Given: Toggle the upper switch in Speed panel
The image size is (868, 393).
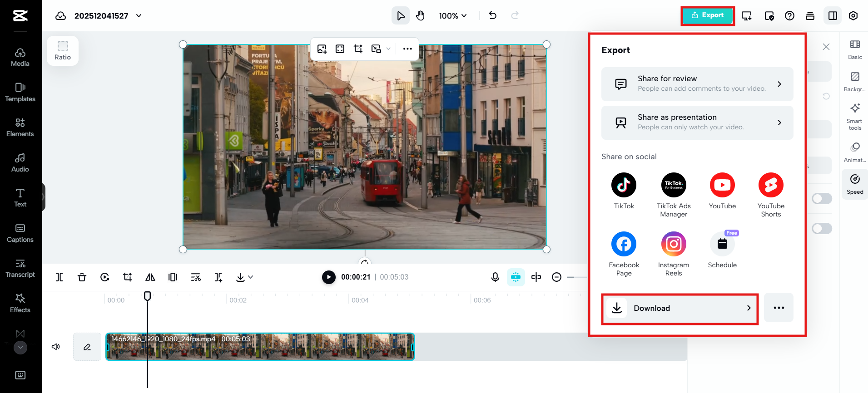Looking at the screenshot, I should [x=822, y=198].
